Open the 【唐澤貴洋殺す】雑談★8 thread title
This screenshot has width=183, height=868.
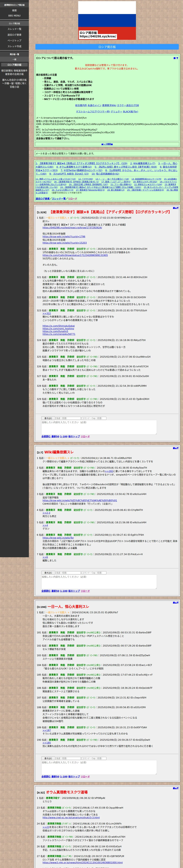coord(110,212)
